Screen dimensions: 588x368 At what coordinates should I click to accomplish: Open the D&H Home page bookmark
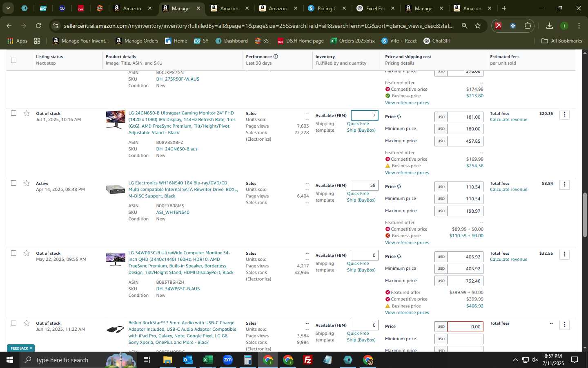301,41
